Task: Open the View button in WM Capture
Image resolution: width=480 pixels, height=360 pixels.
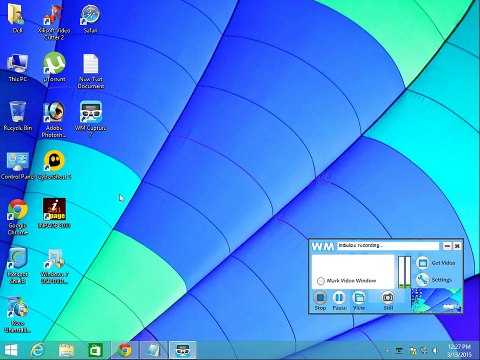Action: (359, 301)
